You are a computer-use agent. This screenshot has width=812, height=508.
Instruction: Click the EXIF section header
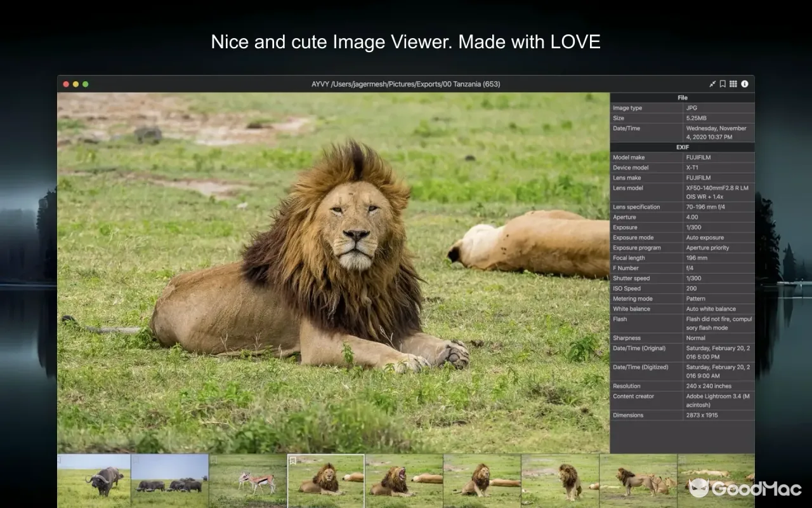click(x=683, y=147)
